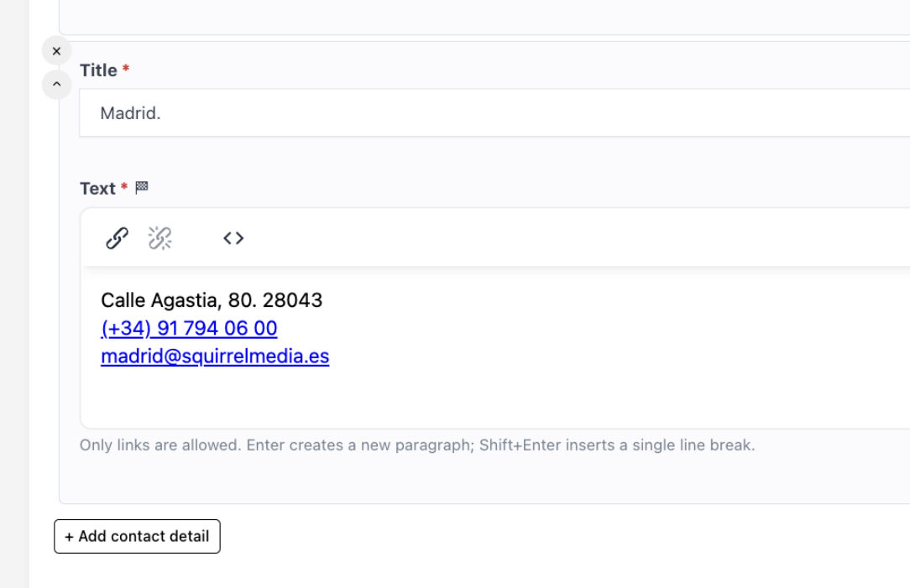This screenshot has height=588, width=910.
Task: Remove the Madrid contact detail with X
Action: pos(56,51)
